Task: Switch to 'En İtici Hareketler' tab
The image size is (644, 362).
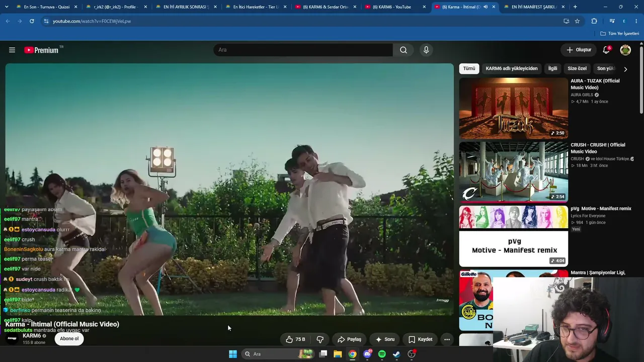Action: tap(255, 7)
